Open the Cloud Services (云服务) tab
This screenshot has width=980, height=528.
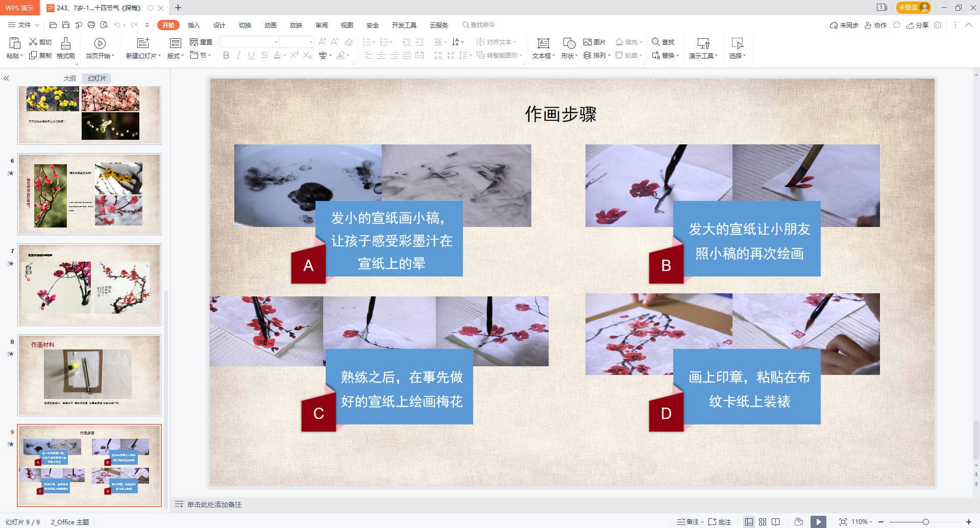click(439, 25)
